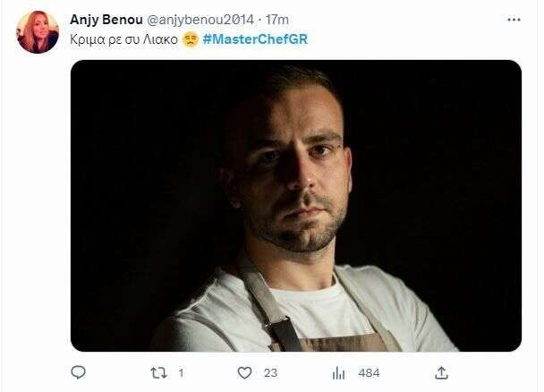
Task: Open the three-dot more options menu
Action: click(x=514, y=19)
